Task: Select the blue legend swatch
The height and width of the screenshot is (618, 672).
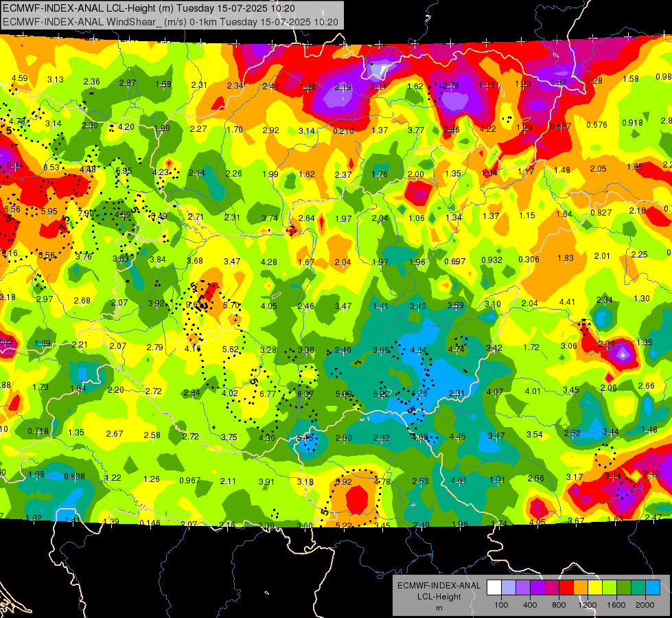Action: point(653,588)
